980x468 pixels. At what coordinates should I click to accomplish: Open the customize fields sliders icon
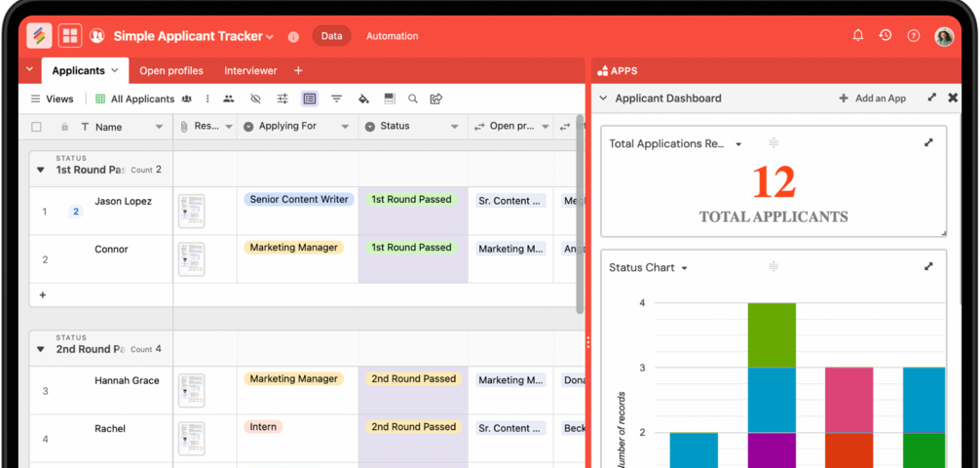[283, 99]
